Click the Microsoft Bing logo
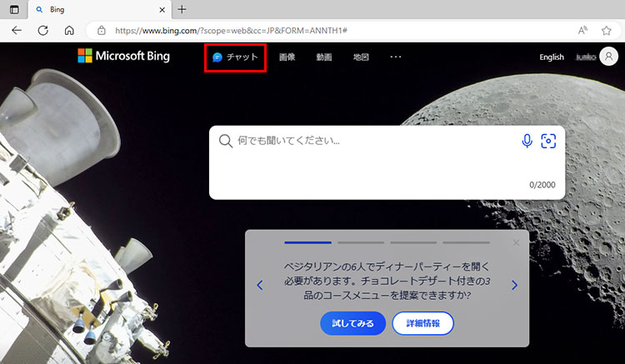 tap(123, 57)
